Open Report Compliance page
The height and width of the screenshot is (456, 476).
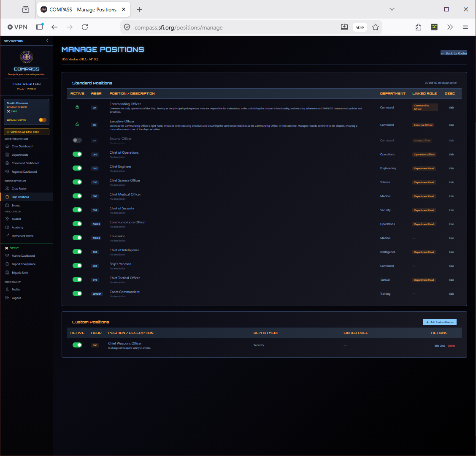pyautogui.click(x=23, y=264)
